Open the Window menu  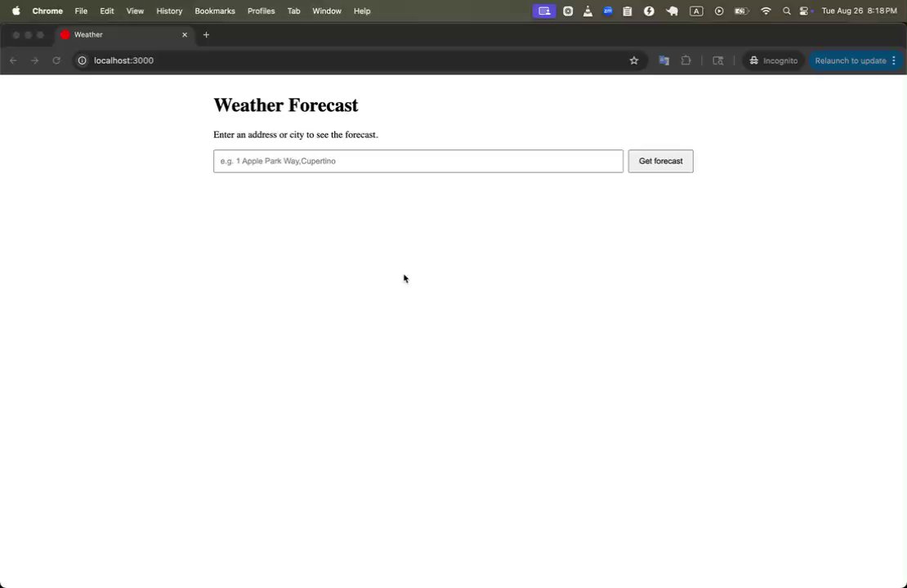[327, 11]
